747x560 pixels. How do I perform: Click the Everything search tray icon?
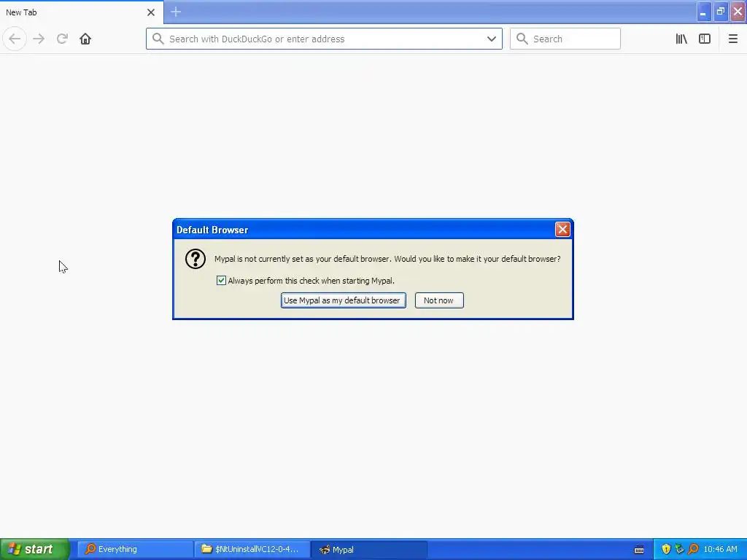click(x=694, y=549)
